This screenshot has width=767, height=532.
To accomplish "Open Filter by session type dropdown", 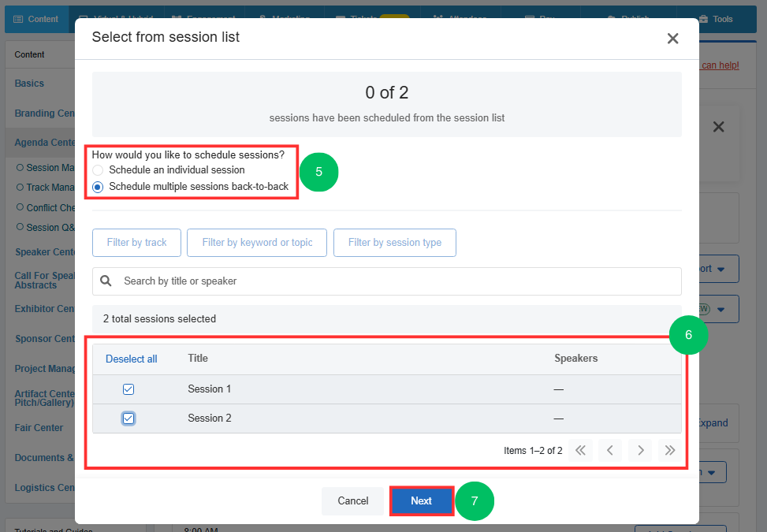I will pos(395,243).
